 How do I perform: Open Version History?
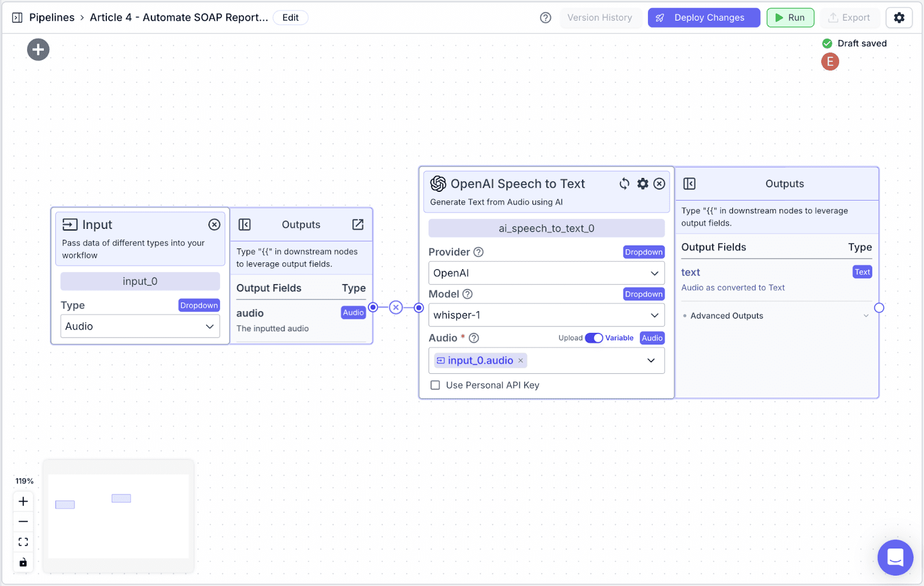point(599,17)
